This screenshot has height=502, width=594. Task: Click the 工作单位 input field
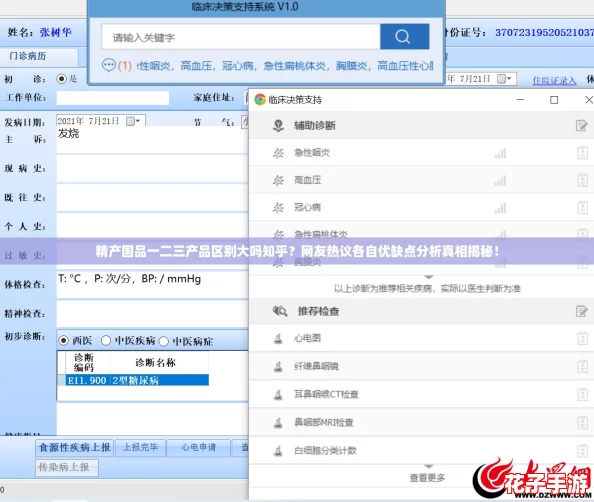point(113,98)
